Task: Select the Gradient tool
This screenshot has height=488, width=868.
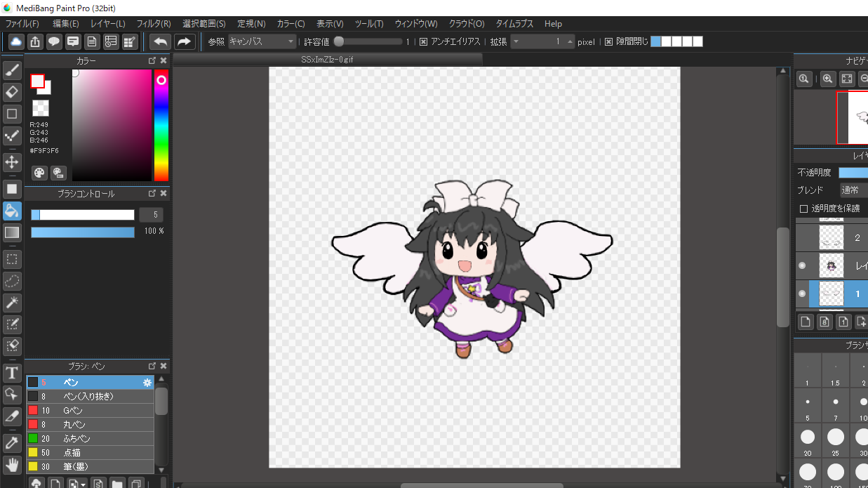Action: coord(12,232)
